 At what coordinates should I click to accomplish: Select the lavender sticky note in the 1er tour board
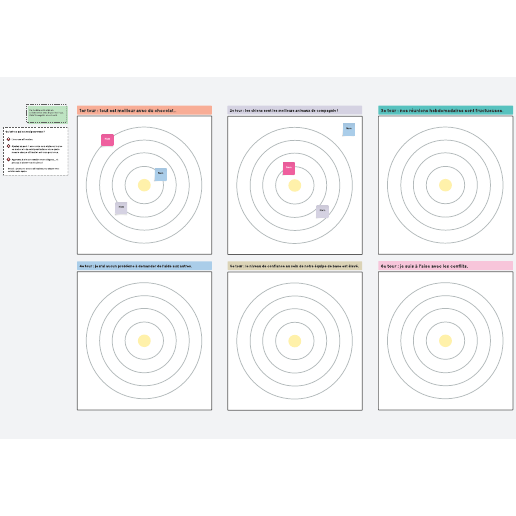121,208
